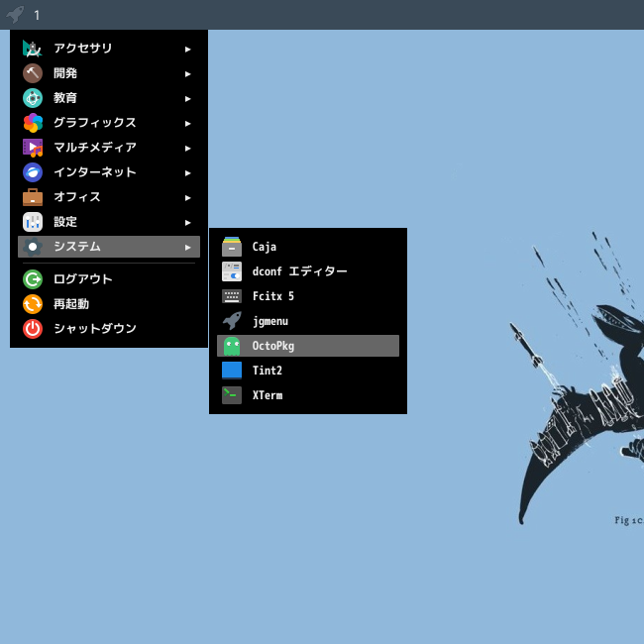Click the red シャットダウン power icon

coord(33,329)
